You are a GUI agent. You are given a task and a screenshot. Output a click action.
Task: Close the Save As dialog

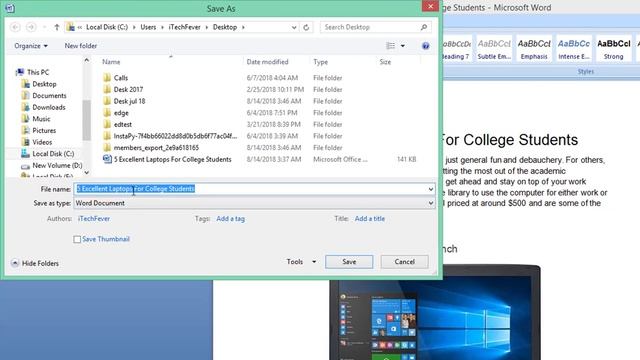point(430,6)
